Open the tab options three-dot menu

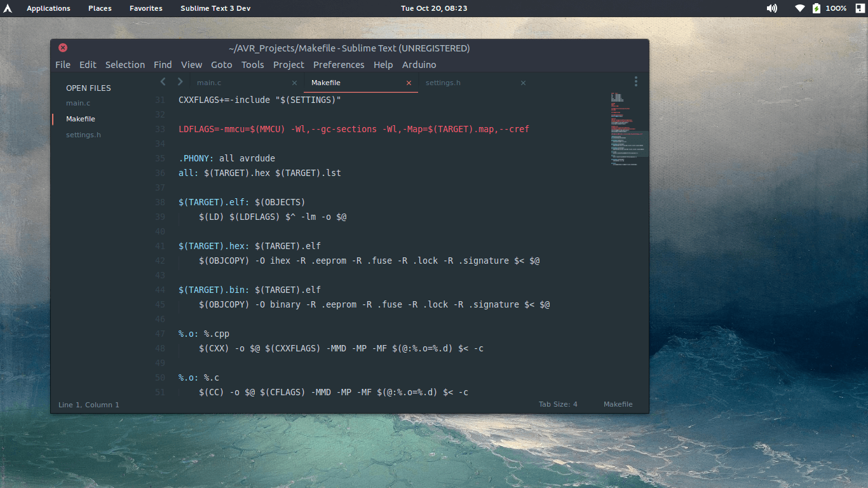[x=635, y=81]
